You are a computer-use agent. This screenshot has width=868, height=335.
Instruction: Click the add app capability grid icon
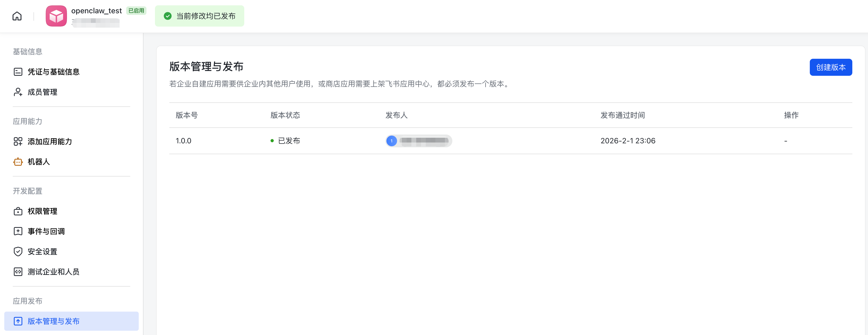(18, 141)
